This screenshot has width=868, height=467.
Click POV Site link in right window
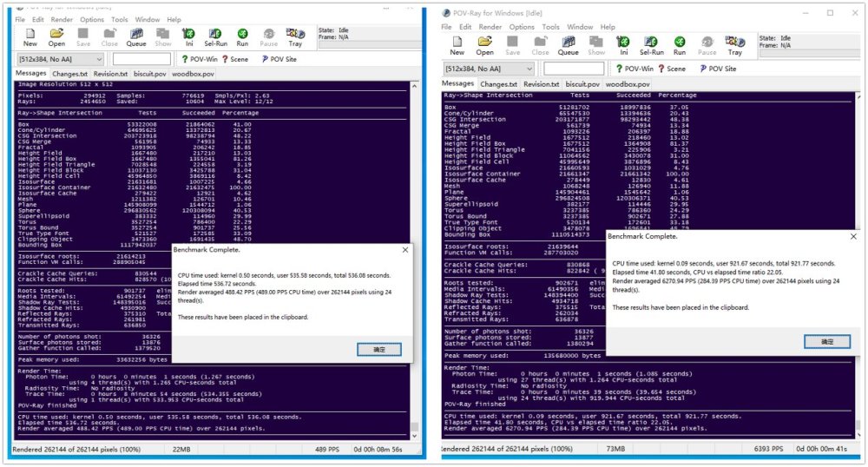coord(718,69)
